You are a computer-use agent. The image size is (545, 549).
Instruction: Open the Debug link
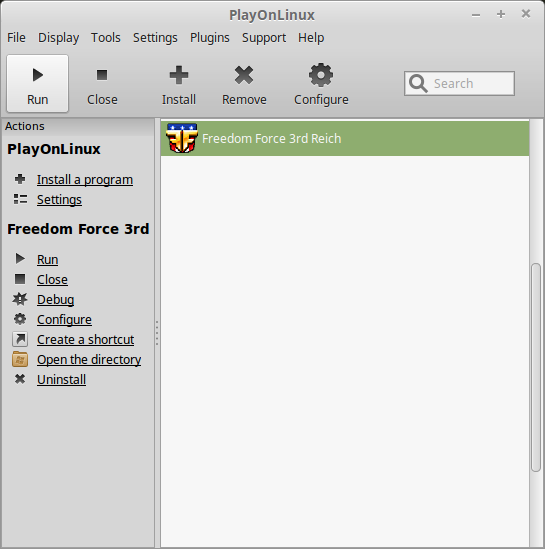click(55, 299)
